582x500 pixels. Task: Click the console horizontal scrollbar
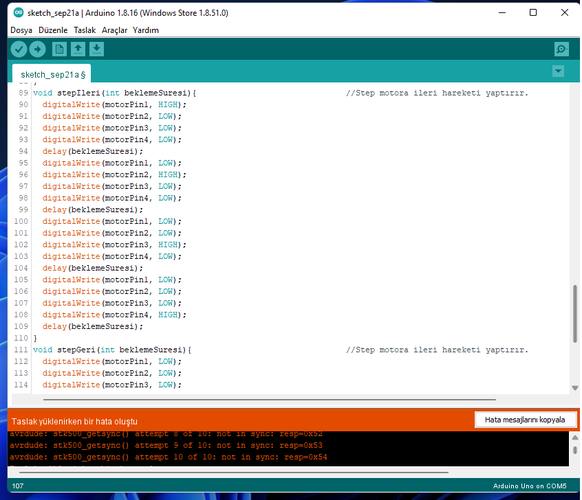(234, 473)
